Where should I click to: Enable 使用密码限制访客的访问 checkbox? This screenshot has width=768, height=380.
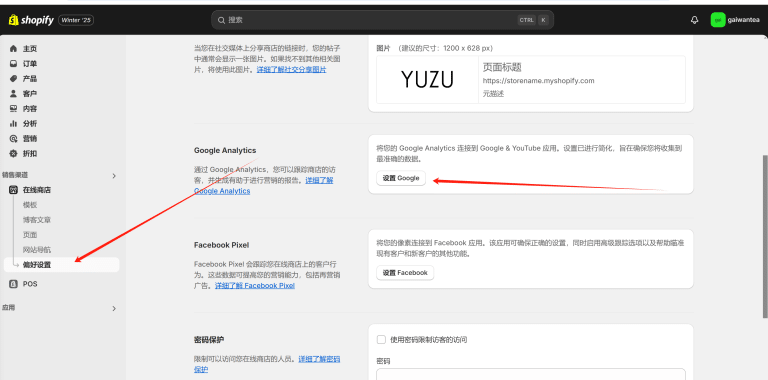[x=381, y=339]
